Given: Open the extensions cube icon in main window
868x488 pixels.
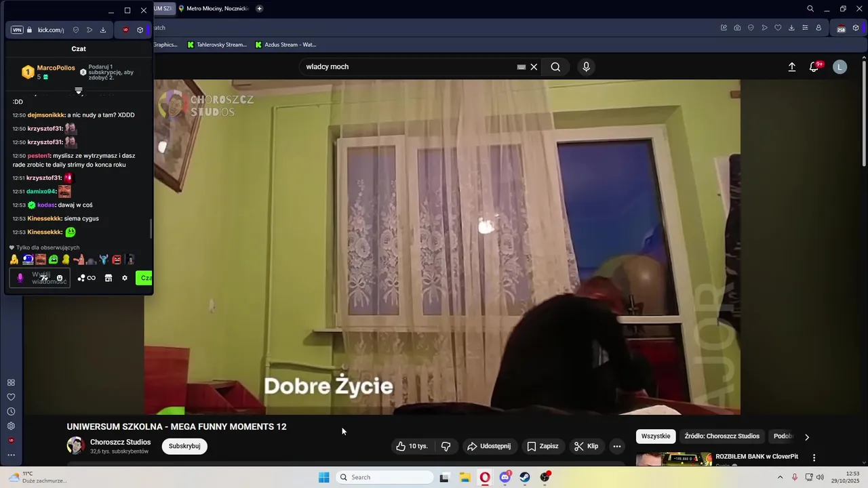Looking at the screenshot, I should click(x=856, y=28).
